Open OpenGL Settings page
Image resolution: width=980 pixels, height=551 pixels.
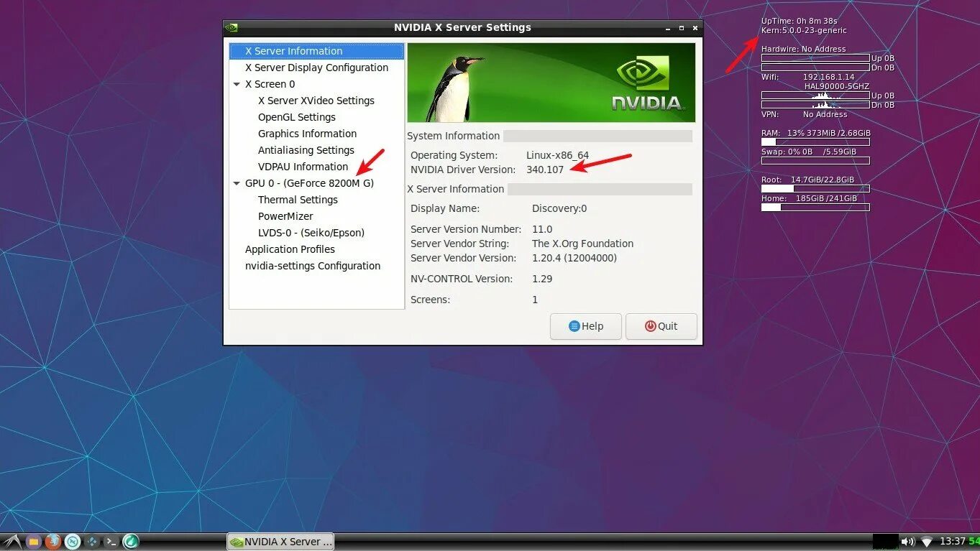(x=297, y=117)
